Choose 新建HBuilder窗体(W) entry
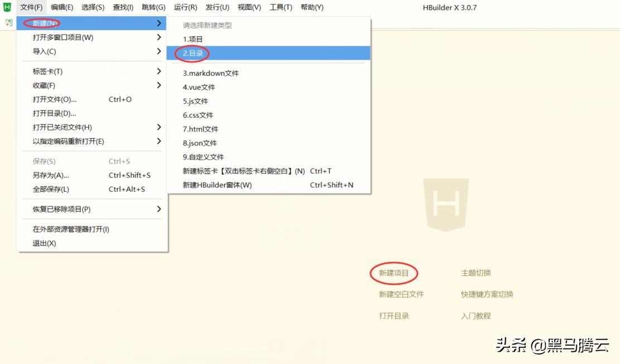The width and height of the screenshot is (620, 364). 268,185
